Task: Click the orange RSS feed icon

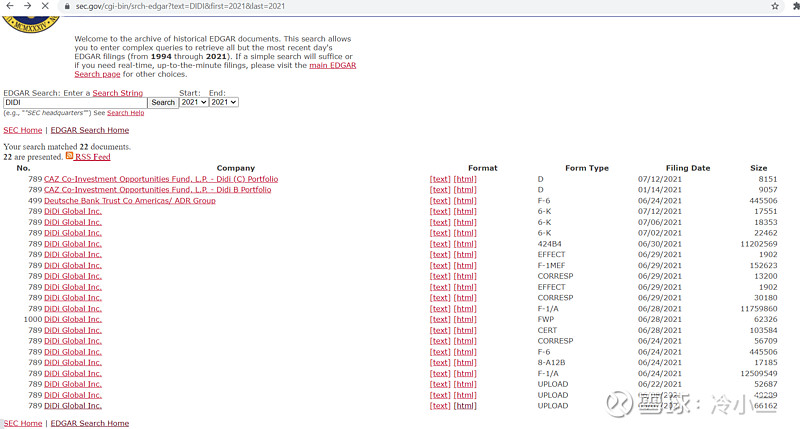Action: (x=70, y=156)
